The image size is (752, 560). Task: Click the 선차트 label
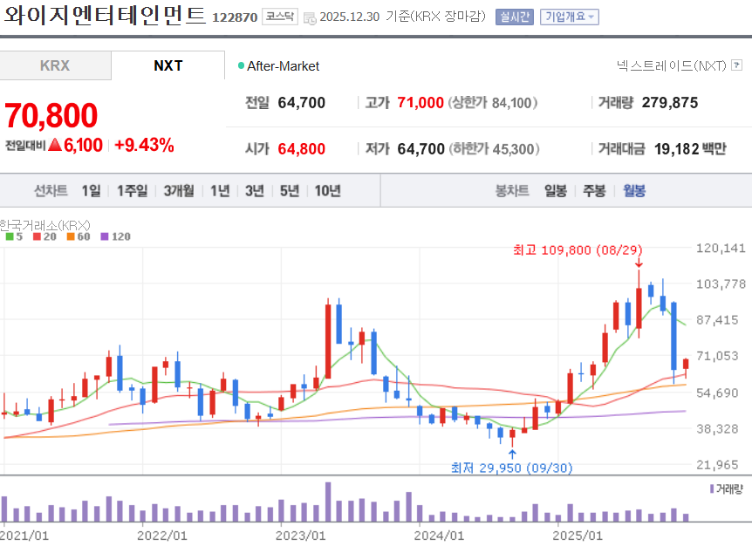coord(51,191)
